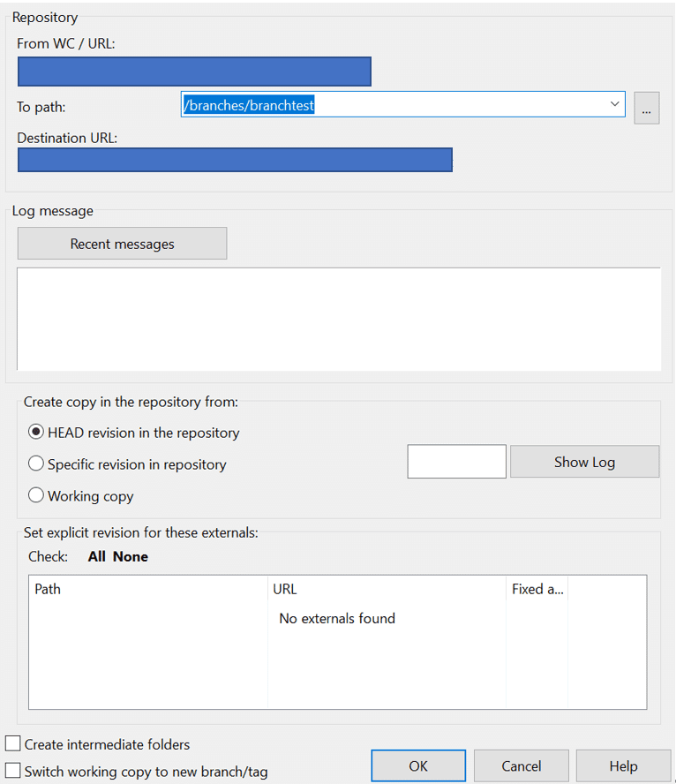Image resolution: width=676 pixels, height=784 pixels.
Task: Click the revision number input box
Action: coord(456,462)
